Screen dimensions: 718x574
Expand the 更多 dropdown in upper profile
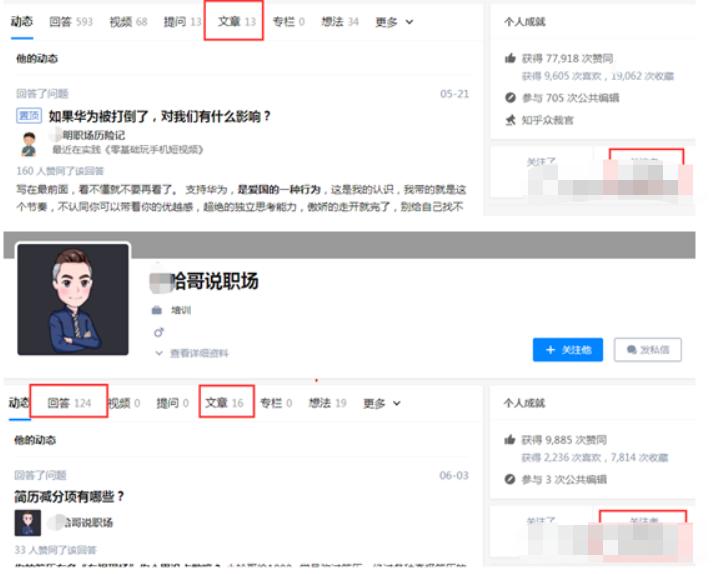394,22
